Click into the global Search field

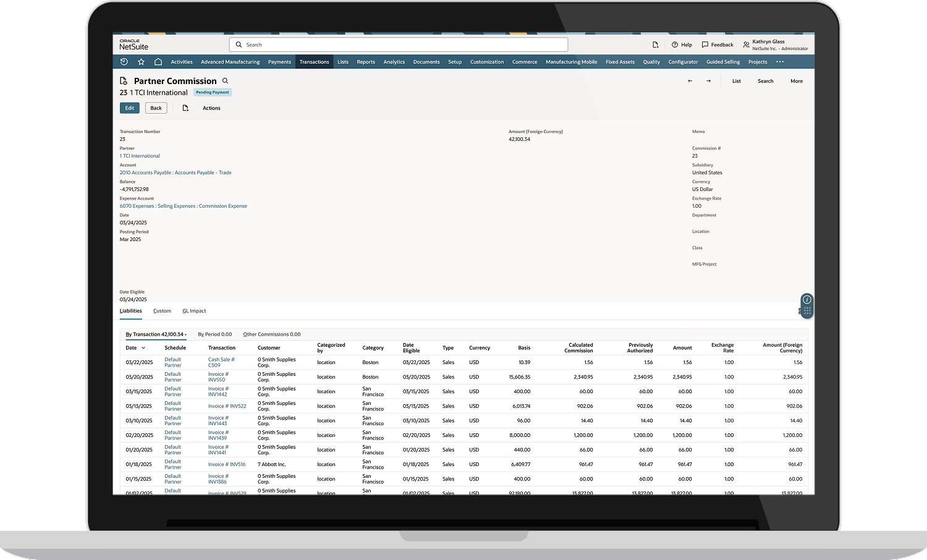[x=402, y=45]
